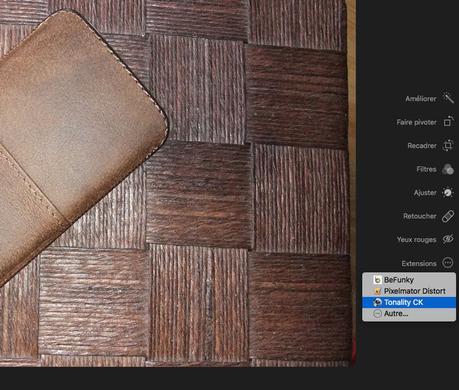Click the Retoucher label

(420, 216)
